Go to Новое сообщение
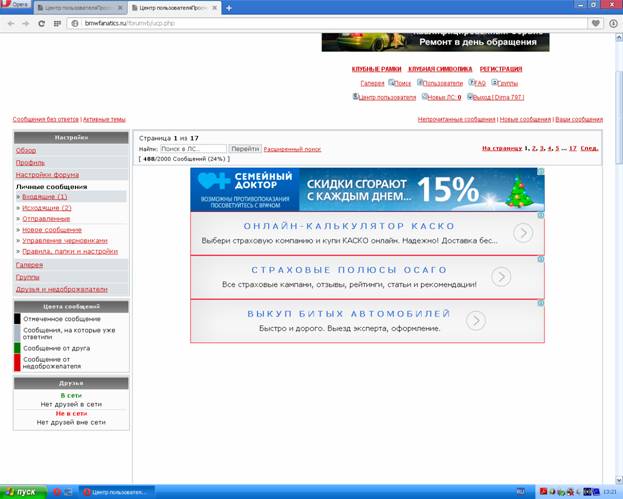The height and width of the screenshot is (499, 623). coord(51,229)
